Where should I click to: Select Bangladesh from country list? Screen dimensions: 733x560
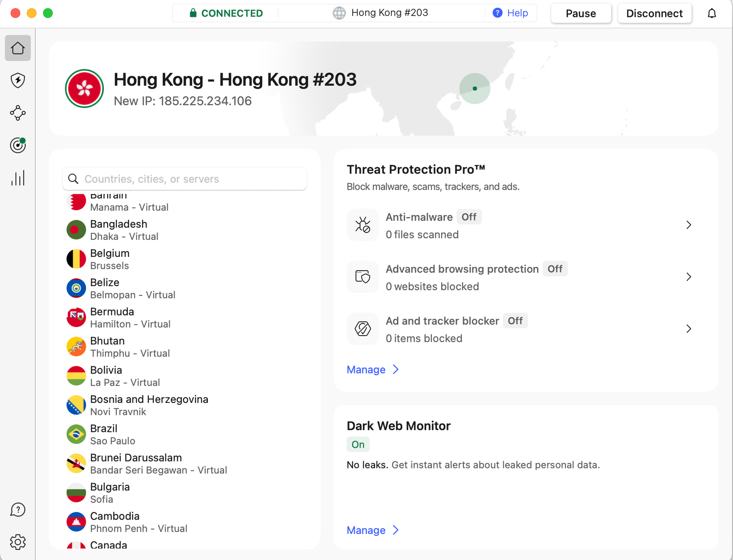point(185,230)
